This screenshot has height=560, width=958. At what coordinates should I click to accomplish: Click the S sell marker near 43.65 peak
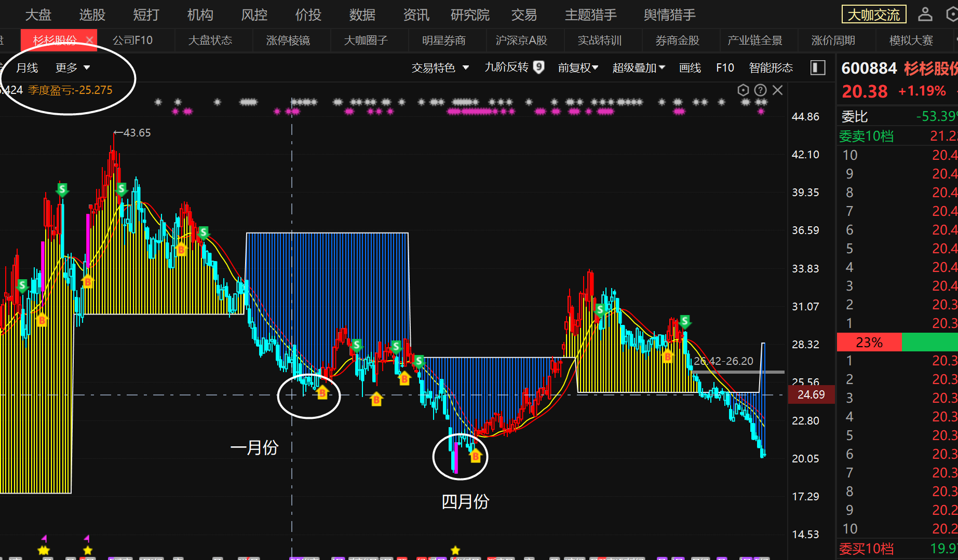(122, 189)
